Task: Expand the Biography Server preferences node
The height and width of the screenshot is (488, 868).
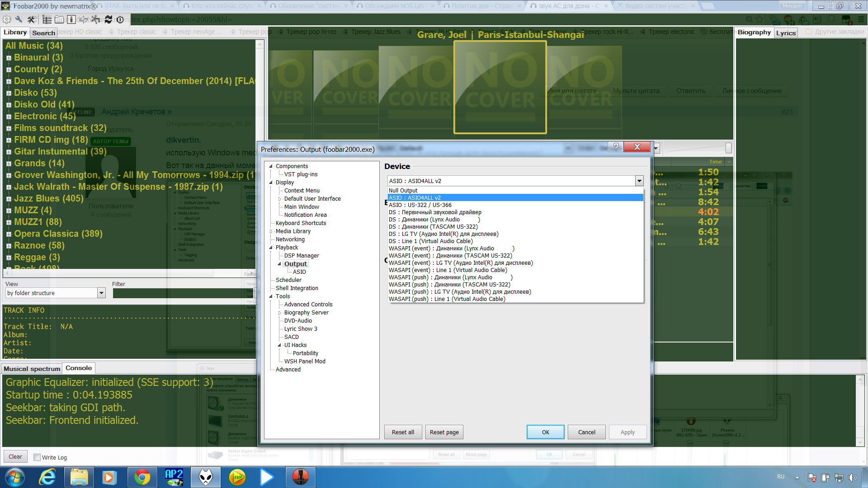Action: [279, 313]
